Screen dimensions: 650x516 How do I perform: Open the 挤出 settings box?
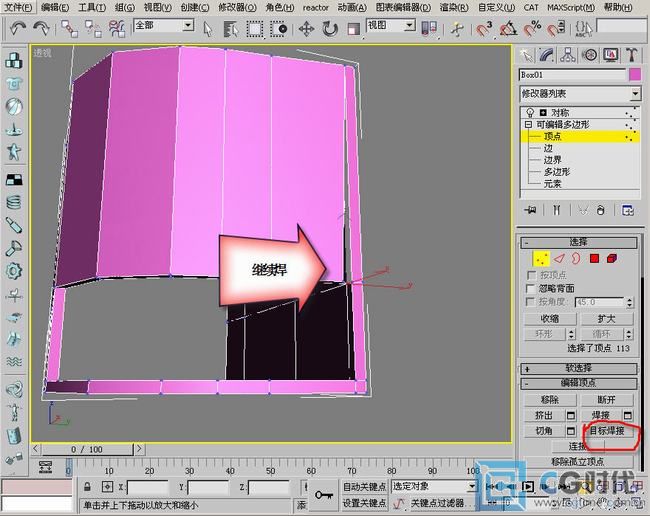click(571, 415)
